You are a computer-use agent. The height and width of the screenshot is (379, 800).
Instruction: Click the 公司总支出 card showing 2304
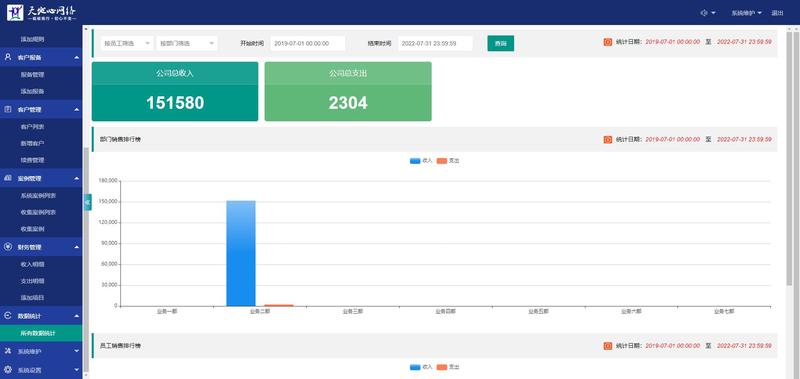(348, 91)
